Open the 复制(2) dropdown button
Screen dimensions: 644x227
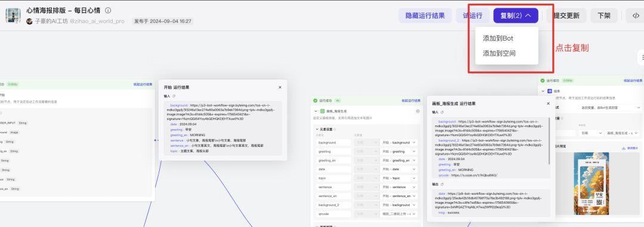516,16
